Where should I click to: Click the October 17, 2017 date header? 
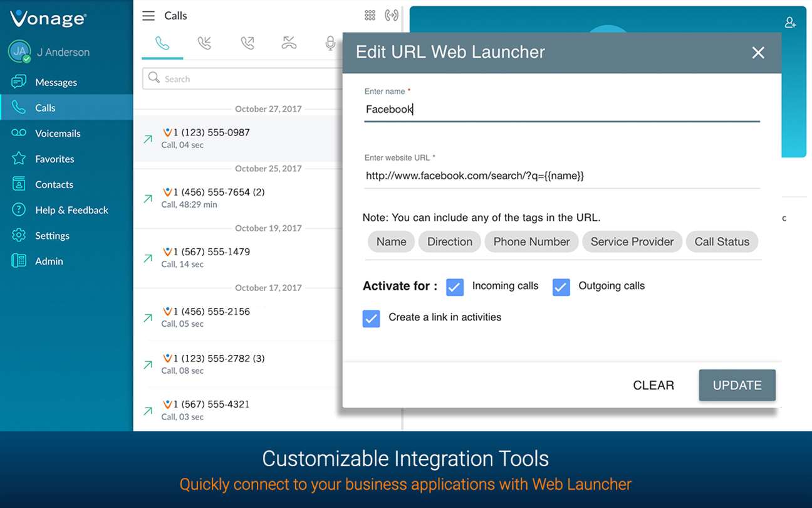[x=268, y=287]
